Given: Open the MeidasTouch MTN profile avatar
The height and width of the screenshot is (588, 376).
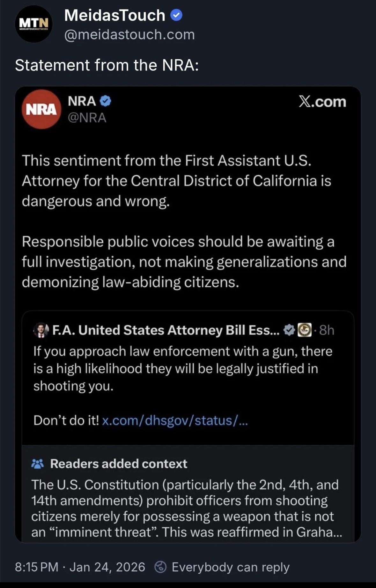Looking at the screenshot, I should click(x=34, y=24).
